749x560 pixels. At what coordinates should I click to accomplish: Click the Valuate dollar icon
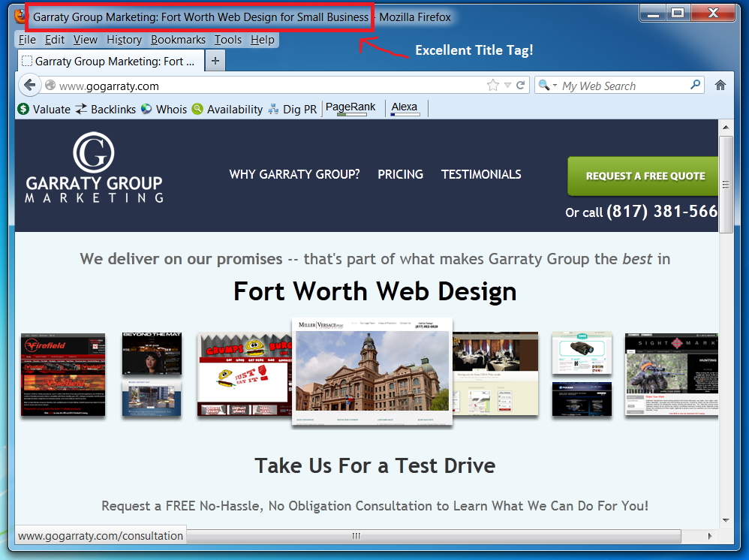(x=23, y=109)
